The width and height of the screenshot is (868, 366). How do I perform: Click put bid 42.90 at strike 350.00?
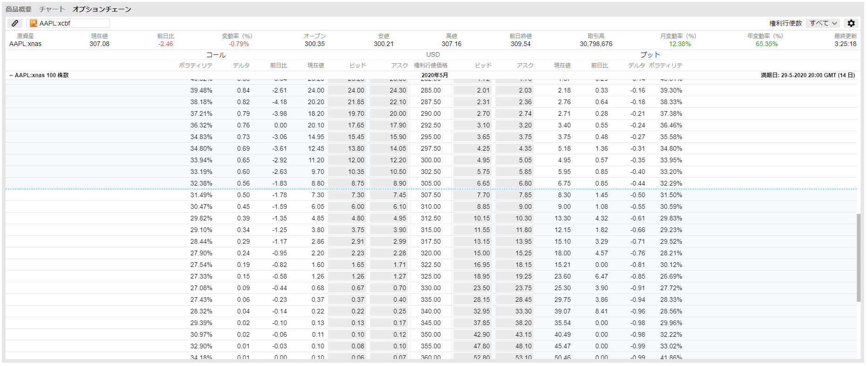pos(473,335)
